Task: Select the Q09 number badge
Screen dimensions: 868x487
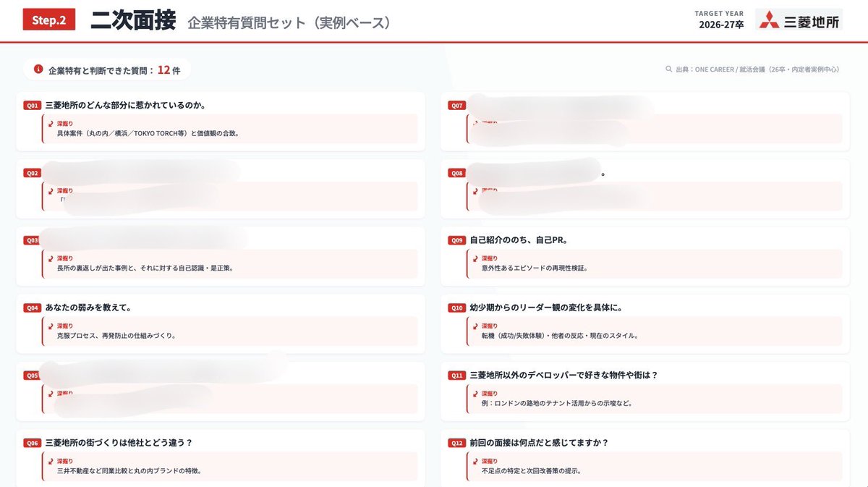Action: coord(456,240)
